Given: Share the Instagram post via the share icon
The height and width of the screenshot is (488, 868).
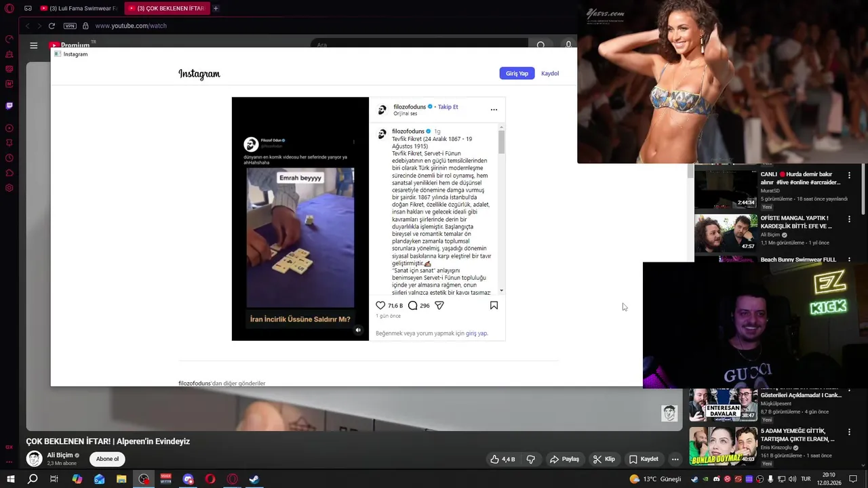Looking at the screenshot, I should pyautogui.click(x=439, y=306).
